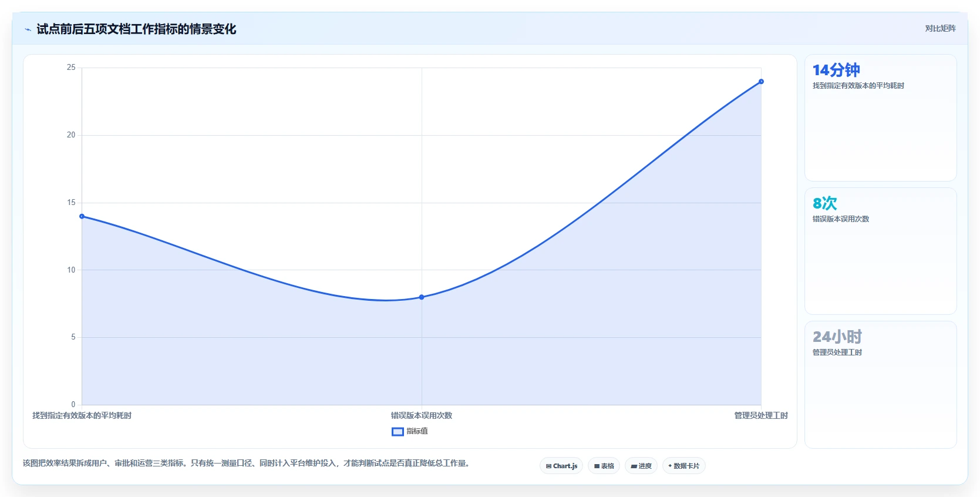This screenshot has width=980, height=497.
Task: Toggle the 指标值 legend item
Action: (410, 431)
